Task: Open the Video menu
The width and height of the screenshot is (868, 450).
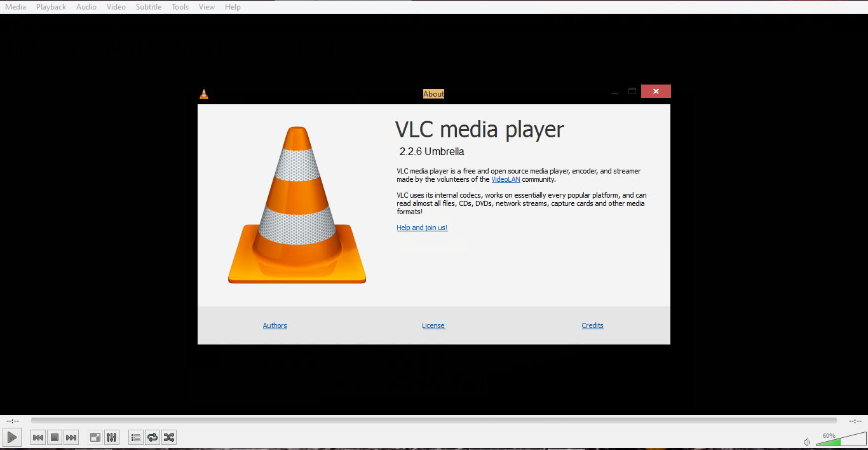Action: pyautogui.click(x=116, y=7)
